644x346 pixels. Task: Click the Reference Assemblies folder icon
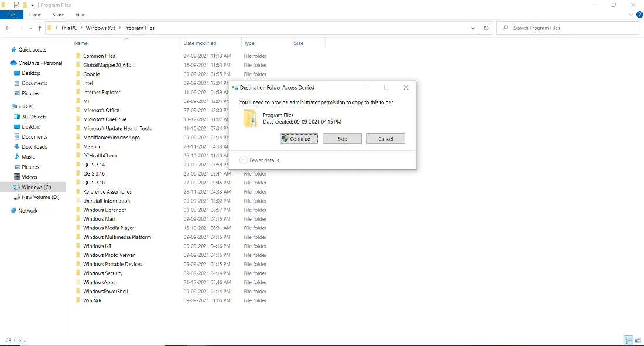(78, 192)
